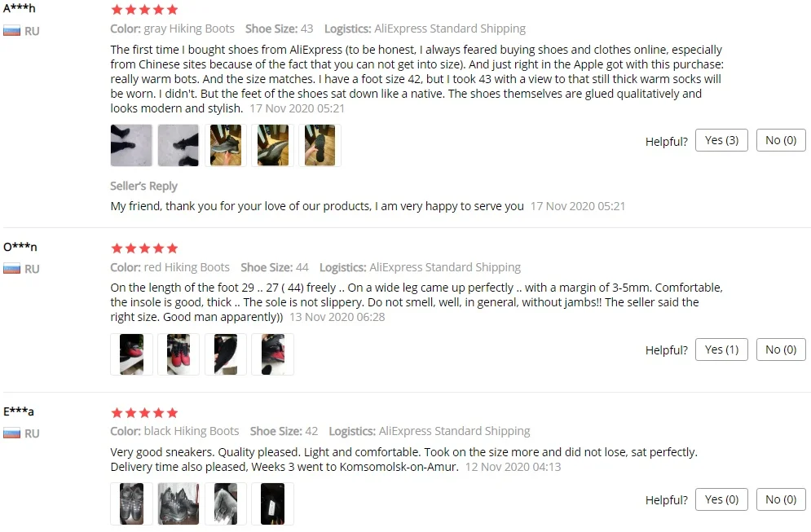This screenshot has width=811, height=532.
Task: View second thumbnail in E***a's review
Action: 179,503
